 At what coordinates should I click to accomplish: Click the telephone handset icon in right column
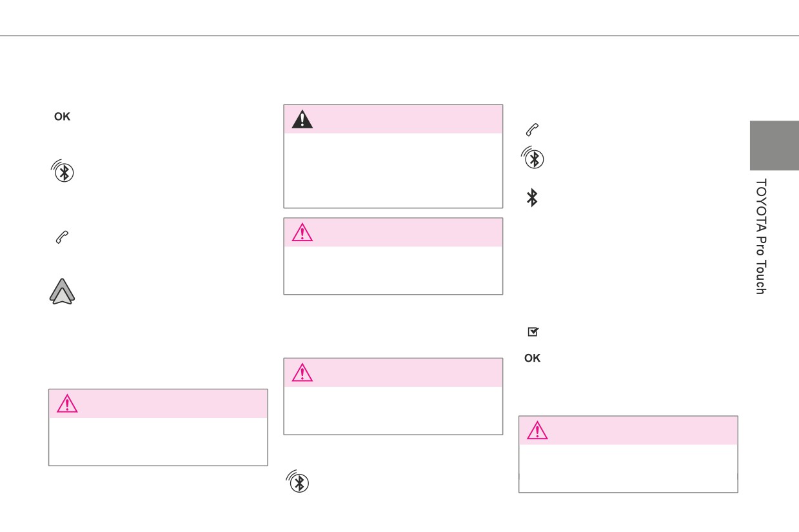pyautogui.click(x=532, y=130)
